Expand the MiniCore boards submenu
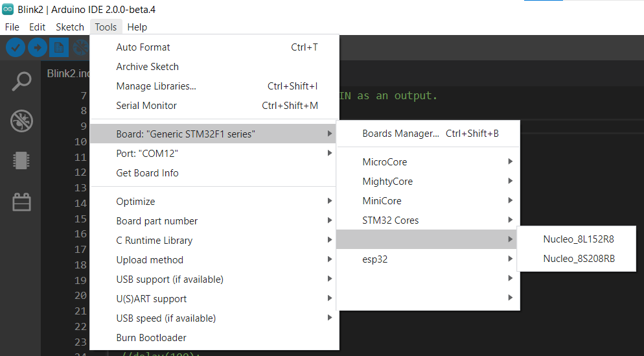Viewport: 644px width, 356px height. (428, 200)
